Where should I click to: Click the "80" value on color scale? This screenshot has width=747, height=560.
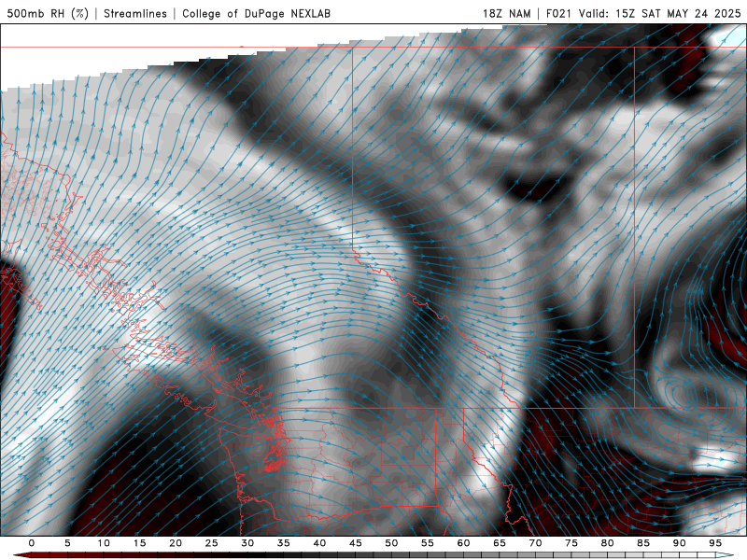click(608, 543)
